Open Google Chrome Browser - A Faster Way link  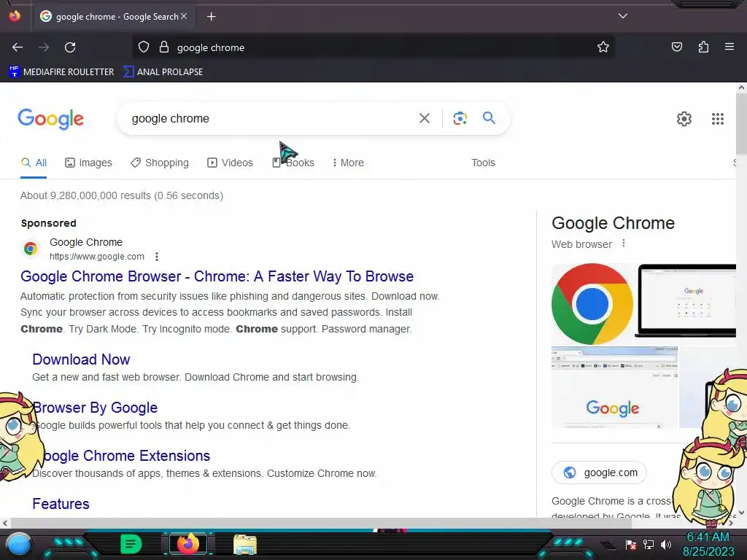[217, 276]
